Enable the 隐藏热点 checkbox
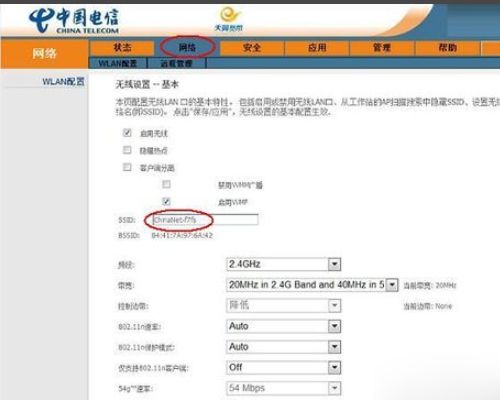Viewport: 500px width, 400px height. (x=127, y=150)
